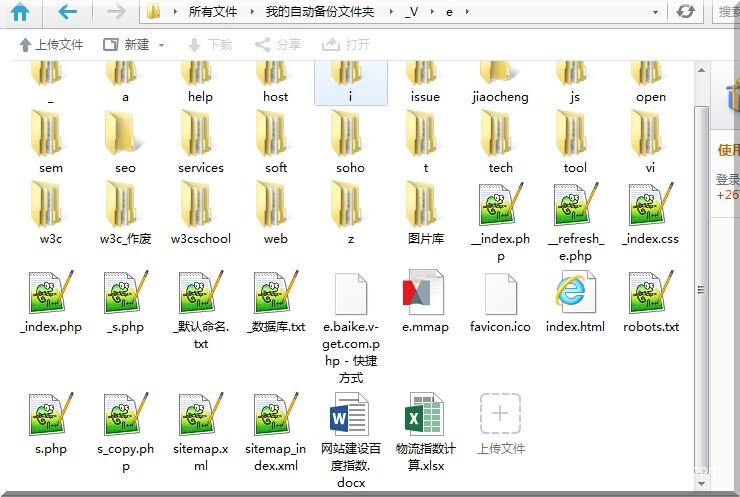This screenshot has width=740, height=497.
Task: Select the 物流指数计算.xlsx Excel file
Action: coord(425,432)
